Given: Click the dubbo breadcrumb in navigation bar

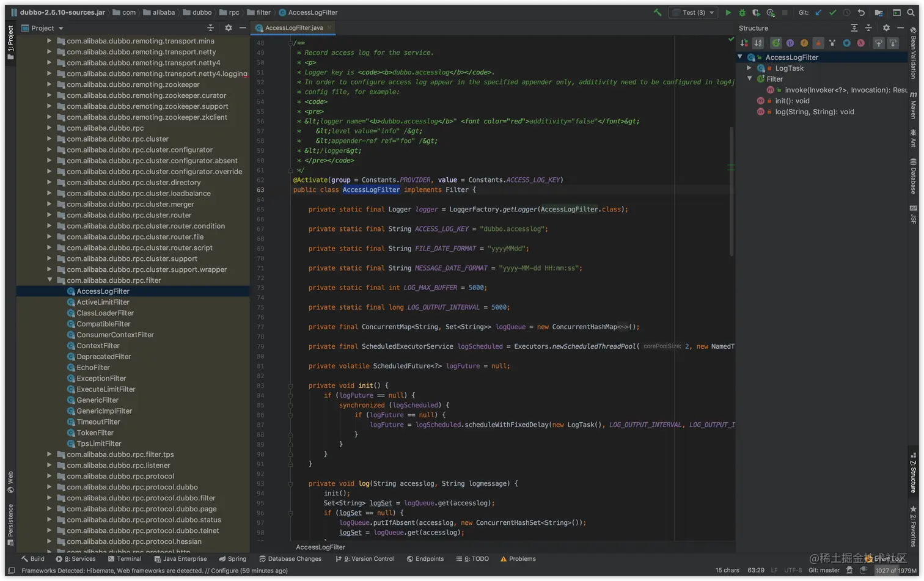Looking at the screenshot, I should [197, 12].
